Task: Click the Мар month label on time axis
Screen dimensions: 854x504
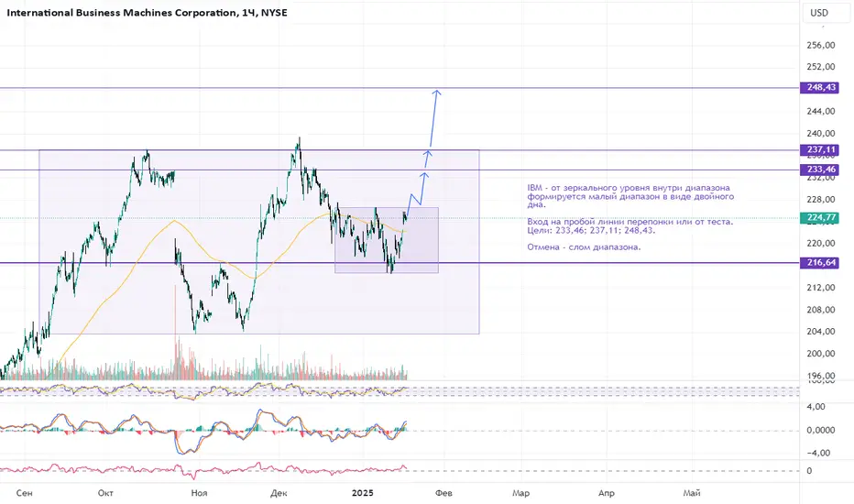Action: (521, 493)
